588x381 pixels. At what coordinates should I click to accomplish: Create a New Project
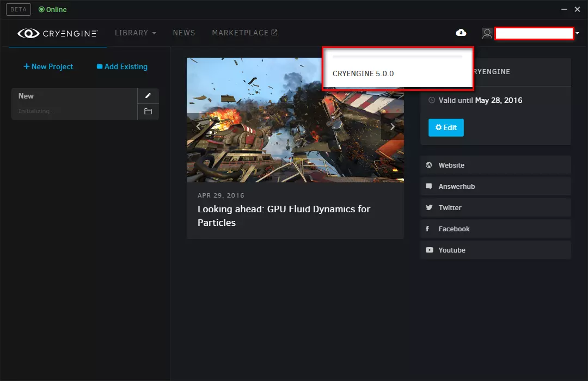click(48, 66)
